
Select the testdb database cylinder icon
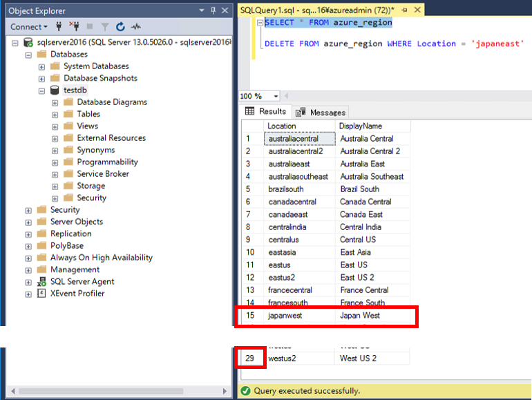coord(55,91)
